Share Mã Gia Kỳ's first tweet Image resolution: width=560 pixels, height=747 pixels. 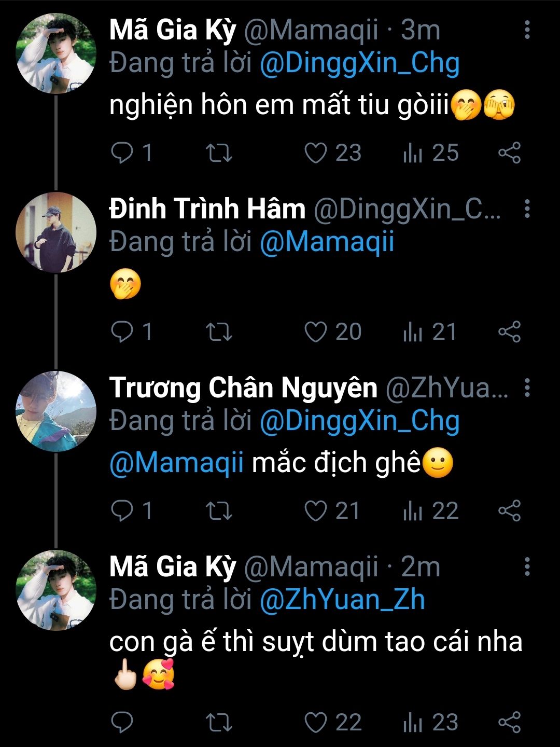(x=509, y=153)
